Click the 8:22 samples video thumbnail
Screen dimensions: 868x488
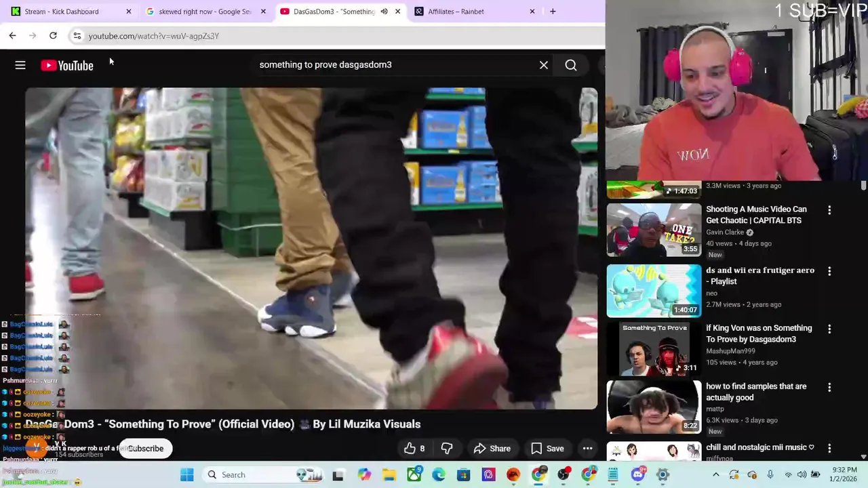[x=654, y=407]
